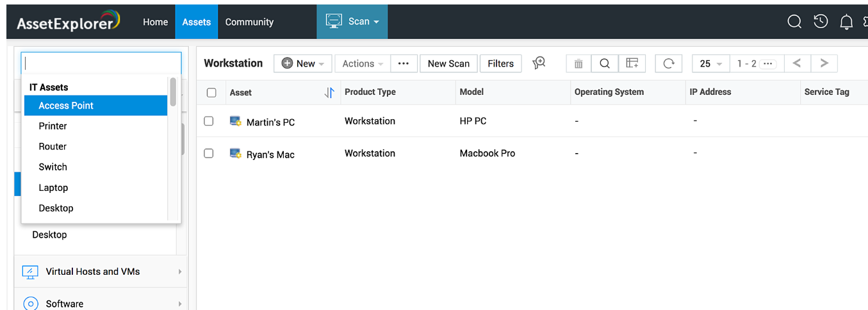The width and height of the screenshot is (868, 310).
Task: Focus the product type search field
Action: [101, 63]
